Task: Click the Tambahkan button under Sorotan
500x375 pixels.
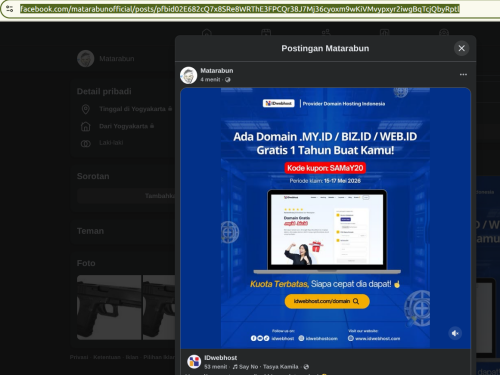Action: (126, 196)
